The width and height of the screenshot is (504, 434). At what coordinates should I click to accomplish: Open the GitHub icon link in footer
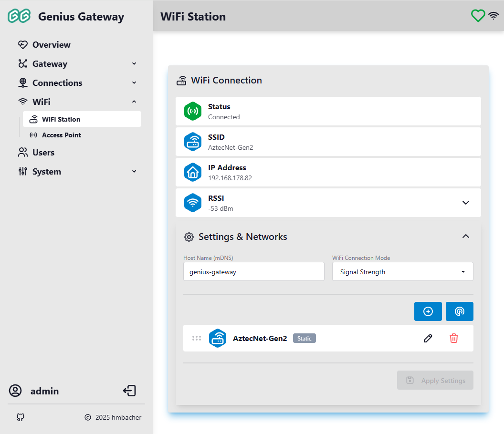[x=20, y=417]
